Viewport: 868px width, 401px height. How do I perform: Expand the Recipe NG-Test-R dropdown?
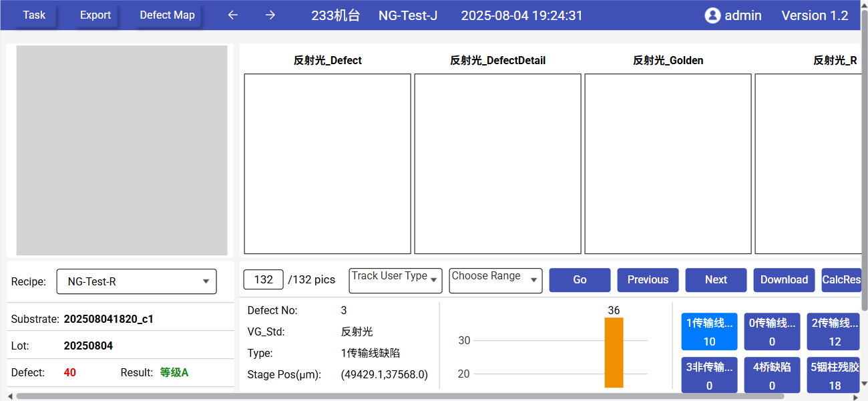137,281
